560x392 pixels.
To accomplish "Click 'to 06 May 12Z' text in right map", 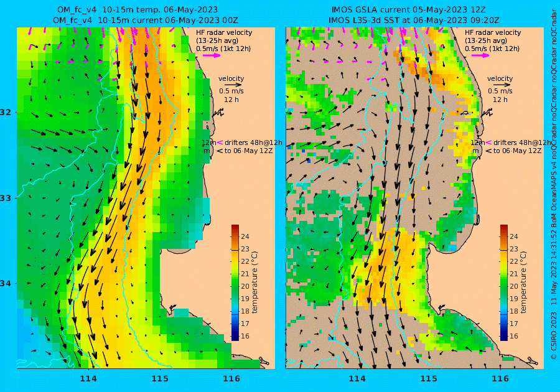I will 517,151.
